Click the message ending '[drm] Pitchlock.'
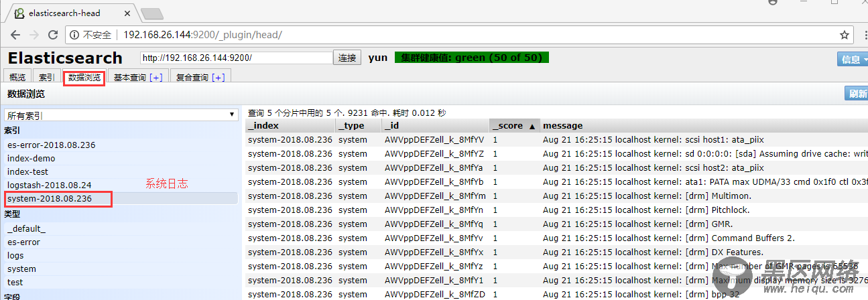This screenshot has height=300, width=868. pyautogui.click(x=646, y=210)
